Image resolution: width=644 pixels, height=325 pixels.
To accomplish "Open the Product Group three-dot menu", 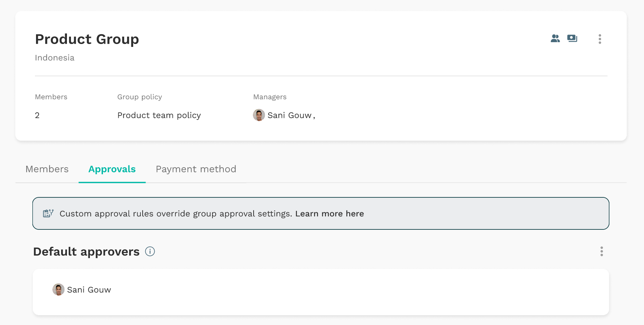I will point(600,39).
